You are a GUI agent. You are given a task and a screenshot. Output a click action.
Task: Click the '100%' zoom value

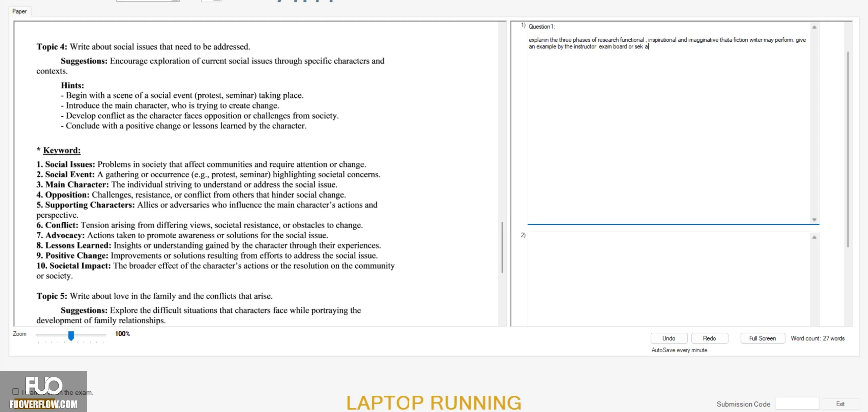pyautogui.click(x=122, y=334)
